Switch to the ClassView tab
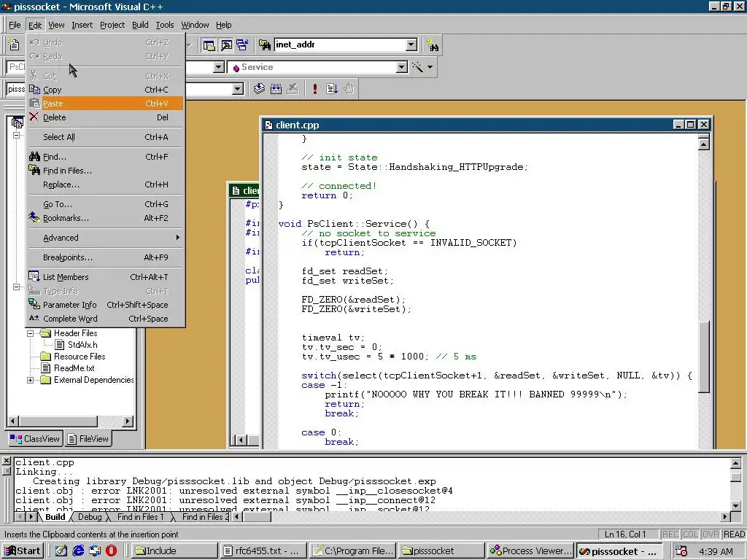 point(35,438)
